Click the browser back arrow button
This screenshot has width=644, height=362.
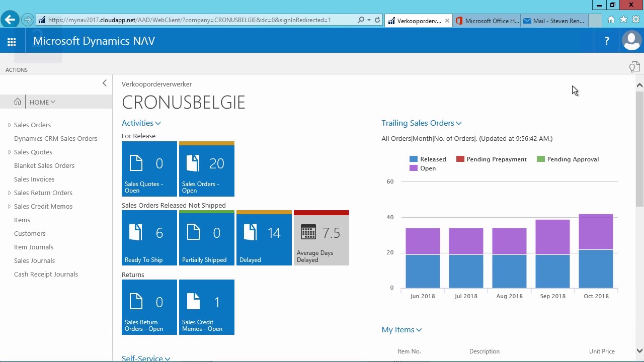coord(10,20)
